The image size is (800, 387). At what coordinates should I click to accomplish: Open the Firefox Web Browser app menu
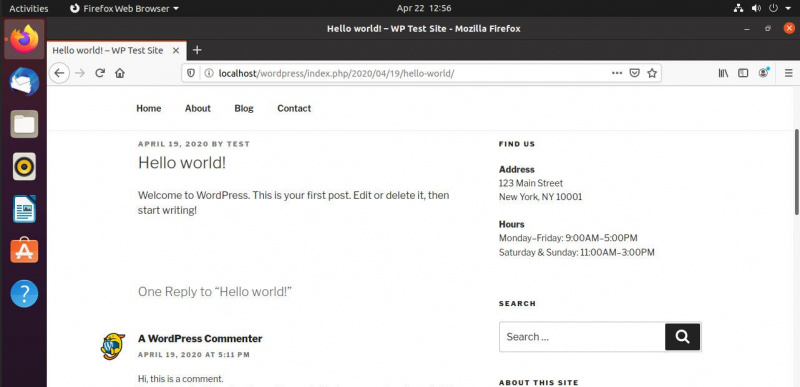tap(124, 8)
